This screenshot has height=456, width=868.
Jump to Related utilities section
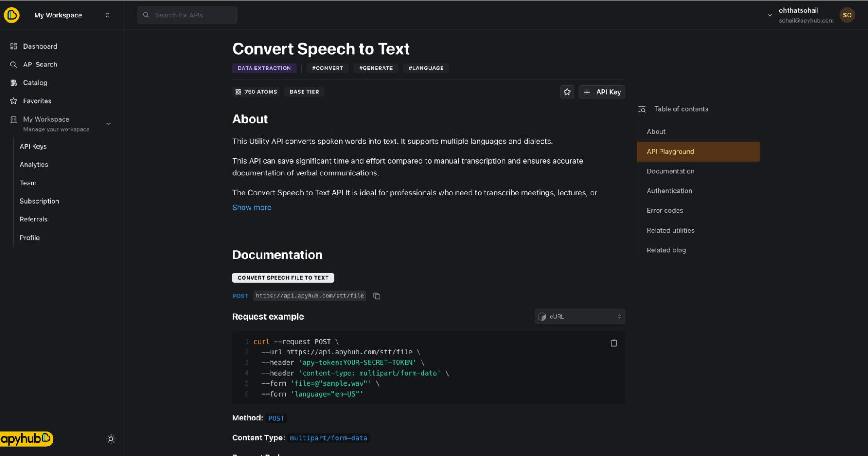(x=670, y=231)
